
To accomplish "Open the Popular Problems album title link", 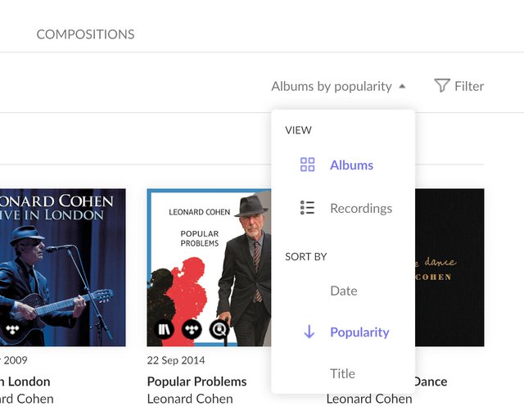I will point(196,381).
